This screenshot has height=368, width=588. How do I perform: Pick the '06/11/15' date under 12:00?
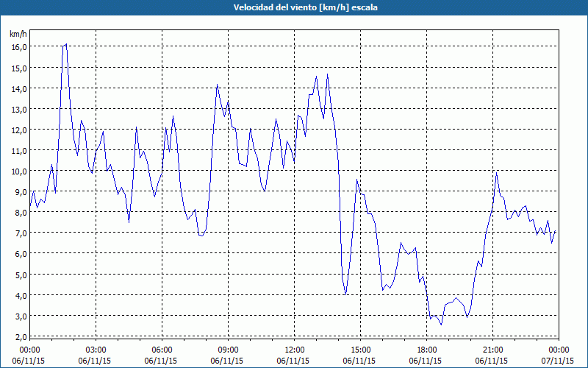[293, 361]
